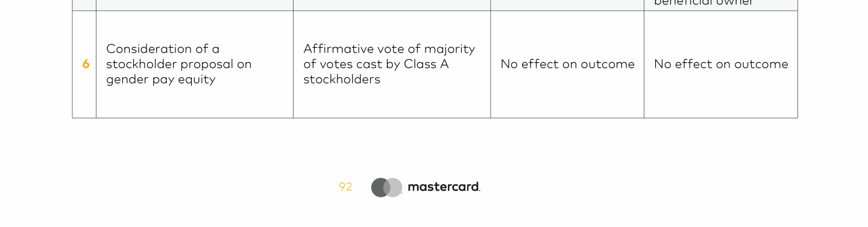
Task: Select the page number 92
Action: click(345, 187)
